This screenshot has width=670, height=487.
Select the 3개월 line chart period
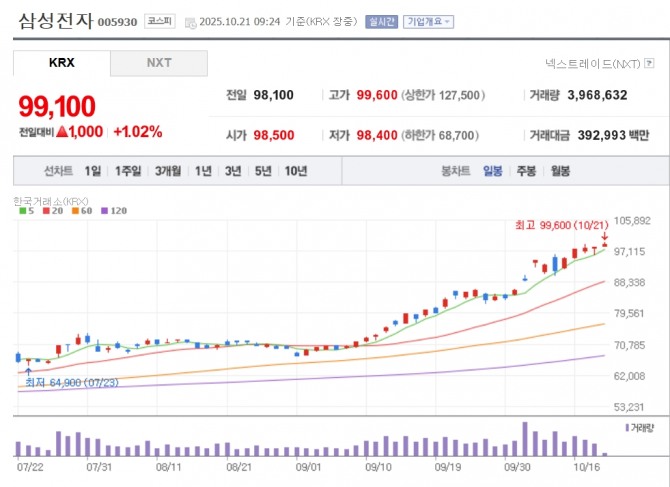point(168,171)
